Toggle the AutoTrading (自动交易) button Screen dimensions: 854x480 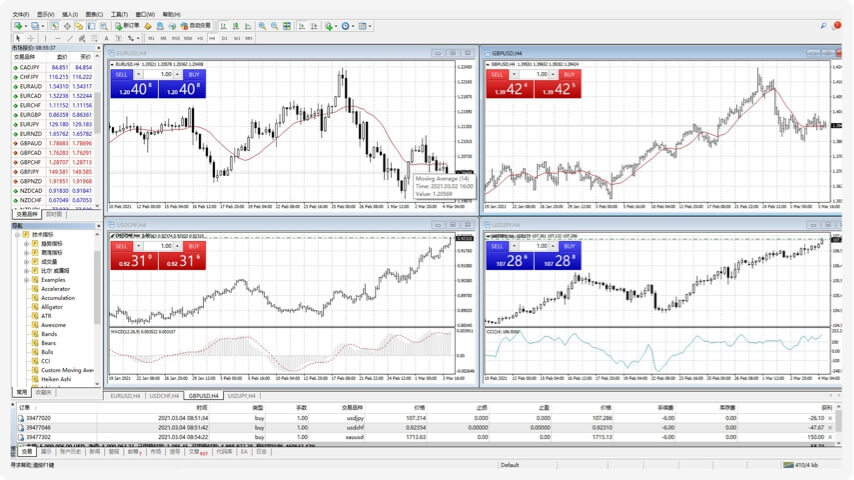click(195, 26)
